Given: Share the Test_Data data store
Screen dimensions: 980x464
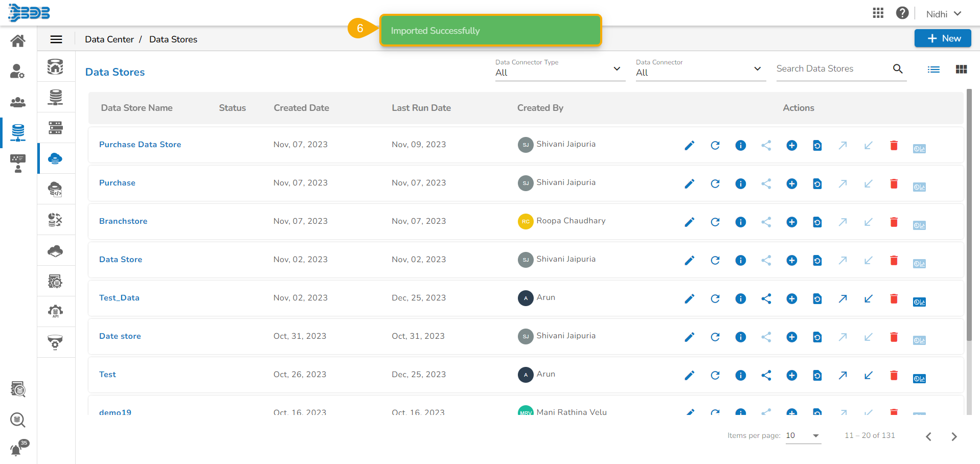Looking at the screenshot, I should tap(766, 299).
